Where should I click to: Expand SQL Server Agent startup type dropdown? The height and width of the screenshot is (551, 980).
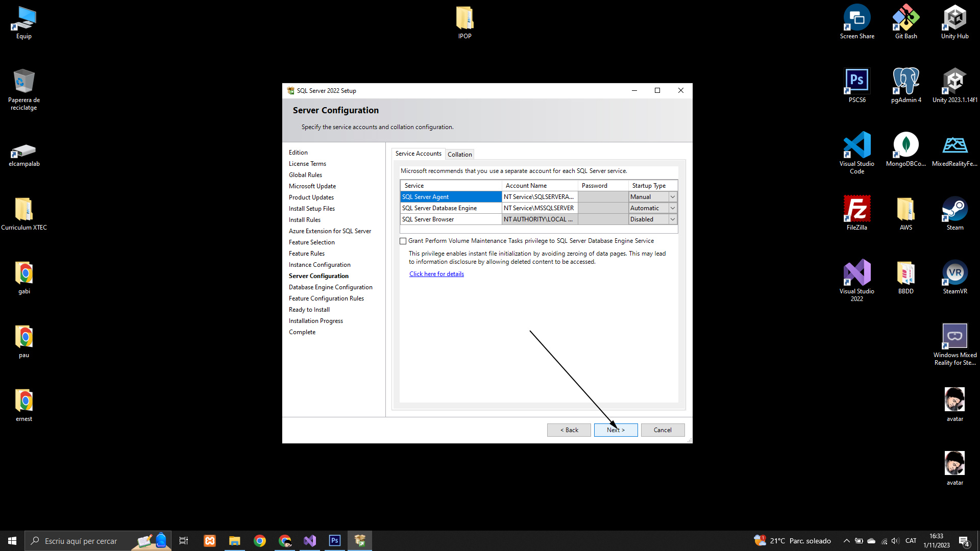(x=673, y=197)
